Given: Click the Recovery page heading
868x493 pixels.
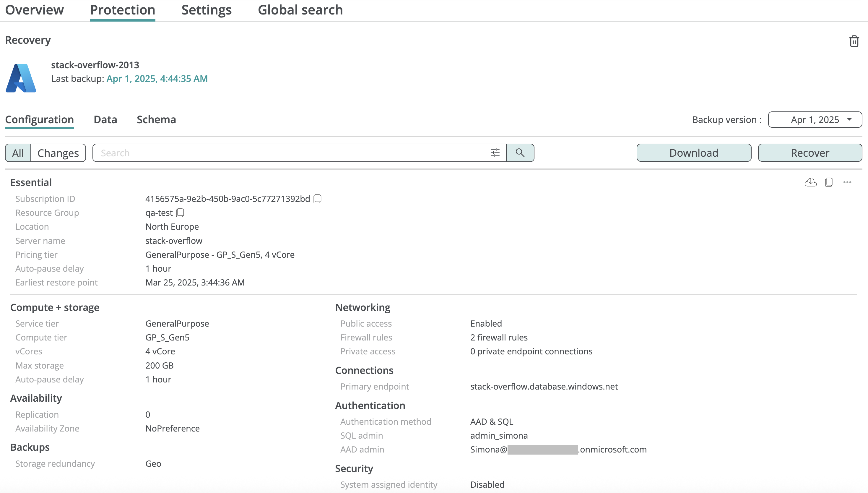Looking at the screenshot, I should point(28,40).
